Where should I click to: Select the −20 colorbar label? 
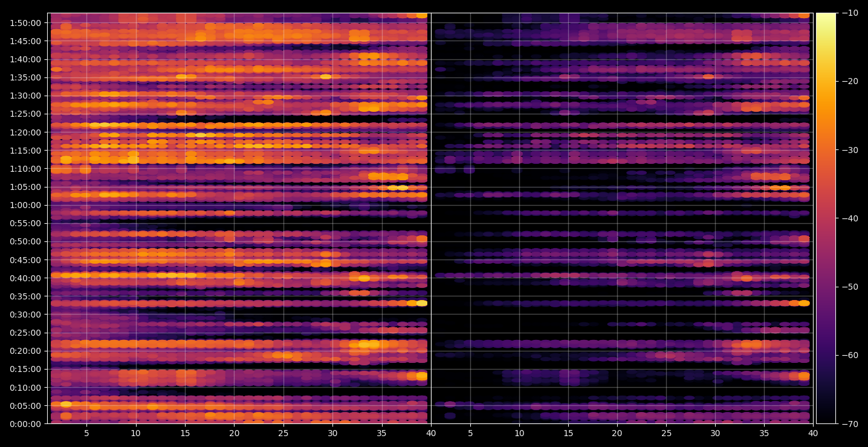tap(850, 82)
